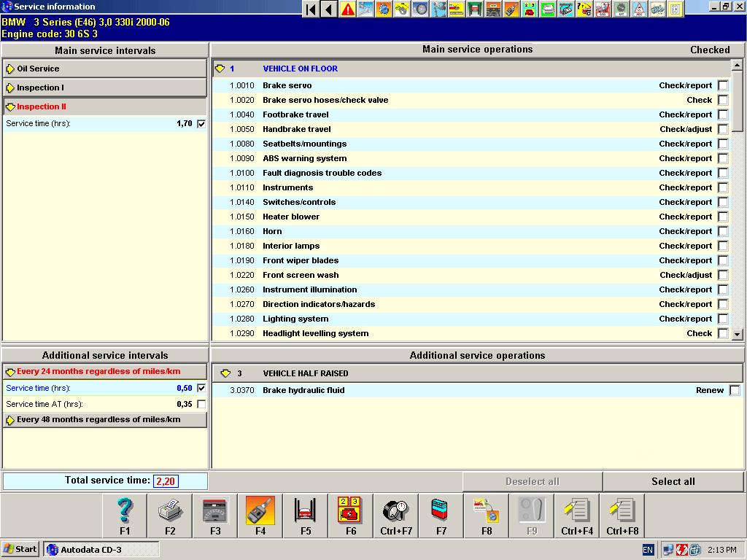Open the F4 key icon
747x560 pixels.
point(260,516)
